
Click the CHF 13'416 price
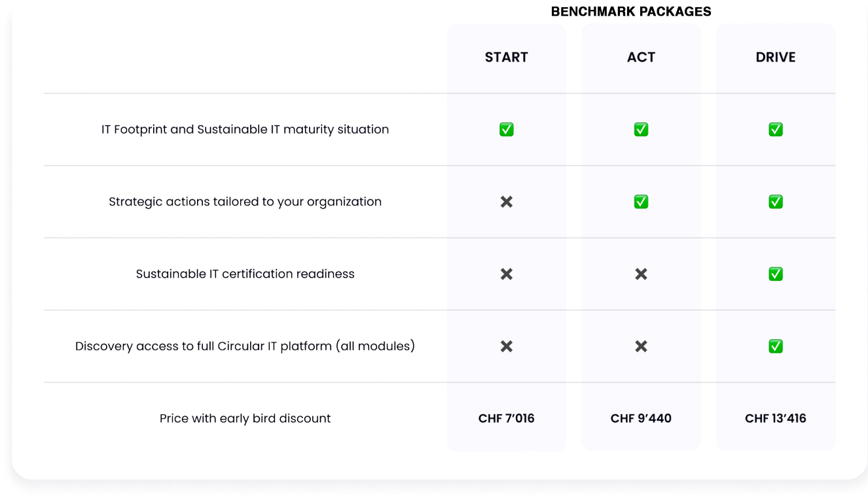click(776, 418)
